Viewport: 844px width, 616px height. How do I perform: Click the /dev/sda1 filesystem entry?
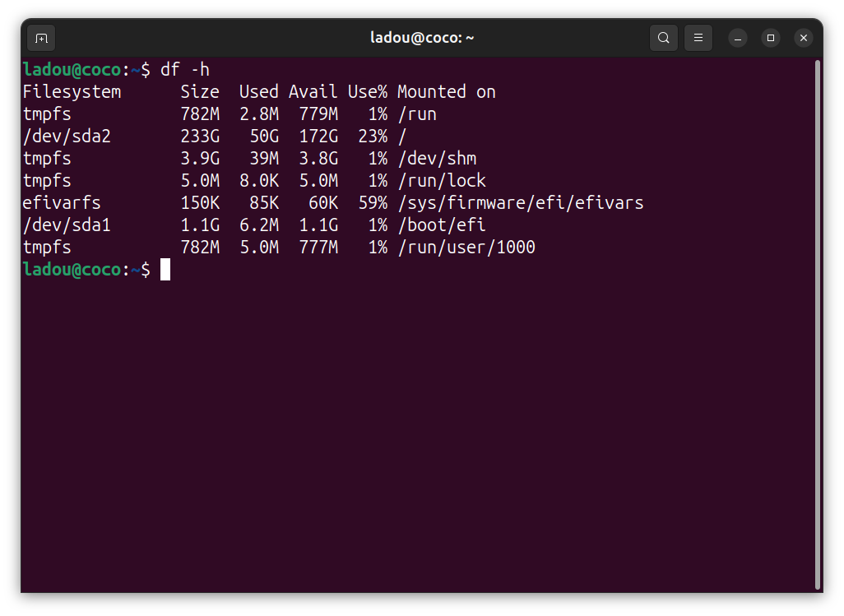67,225
